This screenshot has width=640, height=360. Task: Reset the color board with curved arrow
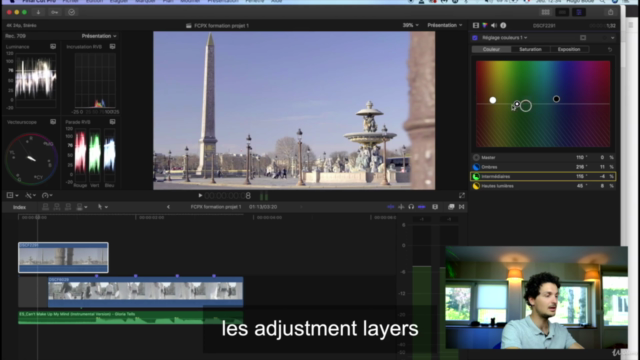click(610, 49)
